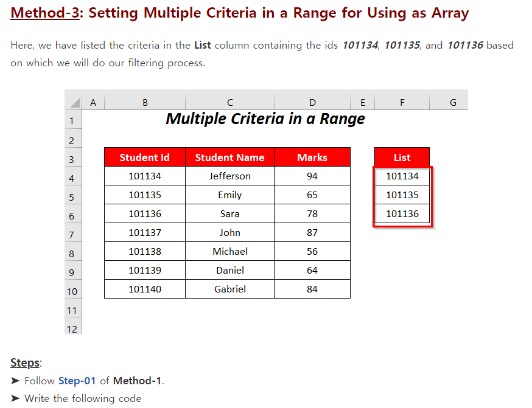
Task: Select column D header
Action: [x=312, y=102]
